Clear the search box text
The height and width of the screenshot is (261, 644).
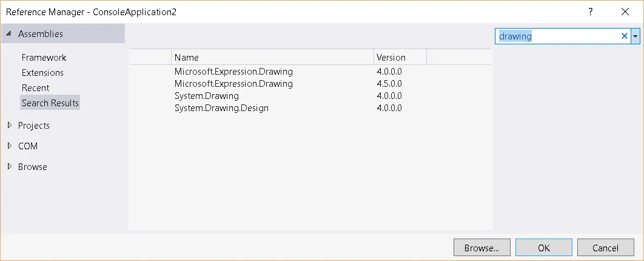(624, 36)
